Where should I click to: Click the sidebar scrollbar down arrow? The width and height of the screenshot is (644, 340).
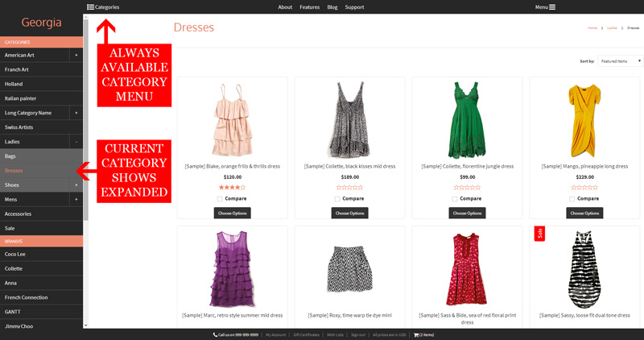click(x=86, y=325)
